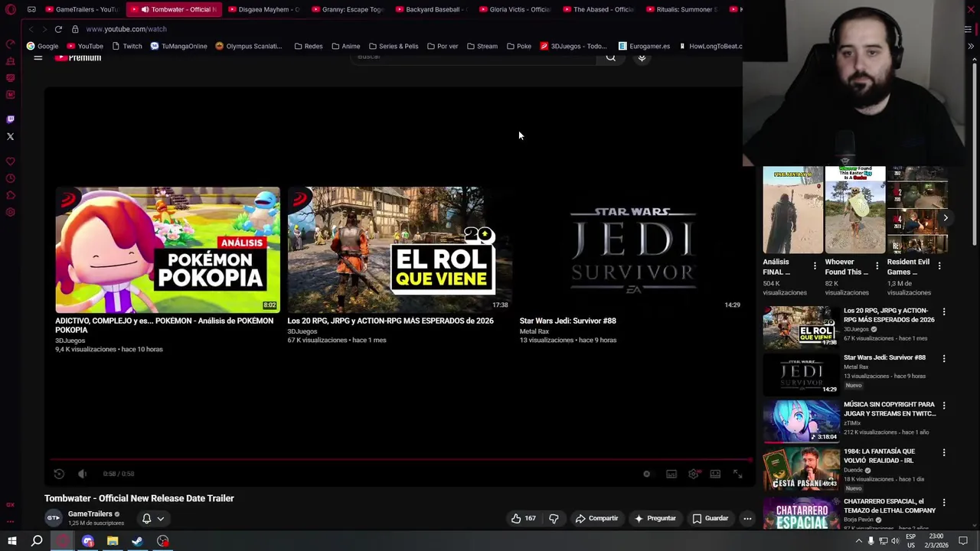
Task: Switch to the Gloria Victis tab
Action: point(514,9)
